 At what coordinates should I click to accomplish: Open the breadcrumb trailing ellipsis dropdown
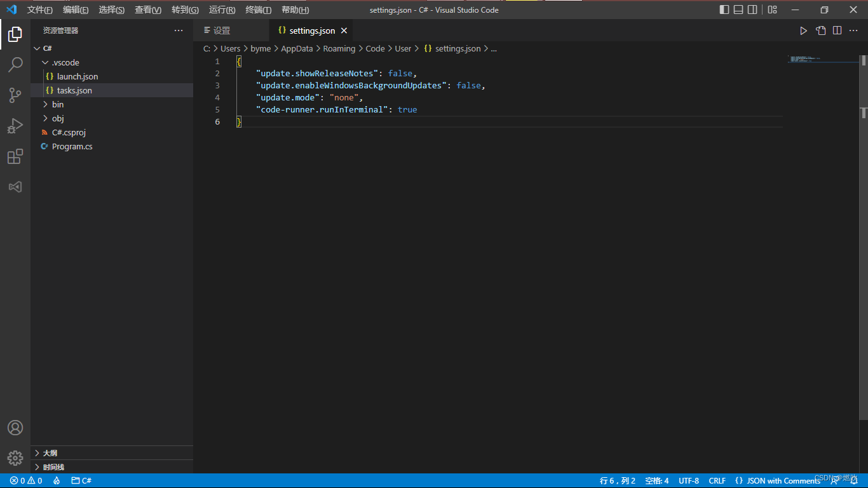[x=494, y=48]
